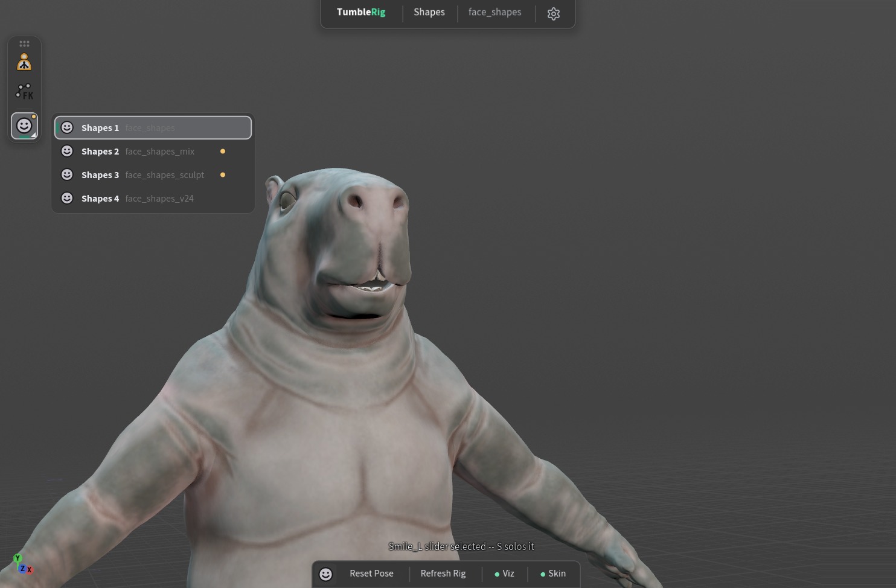Activate the FK bones tool
Image resolution: width=896 pixels, height=588 pixels.
click(24, 92)
